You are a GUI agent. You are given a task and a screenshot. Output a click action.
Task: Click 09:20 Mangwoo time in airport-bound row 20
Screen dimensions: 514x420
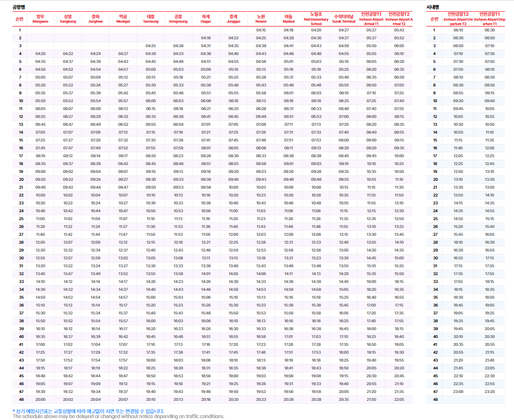click(x=40, y=179)
